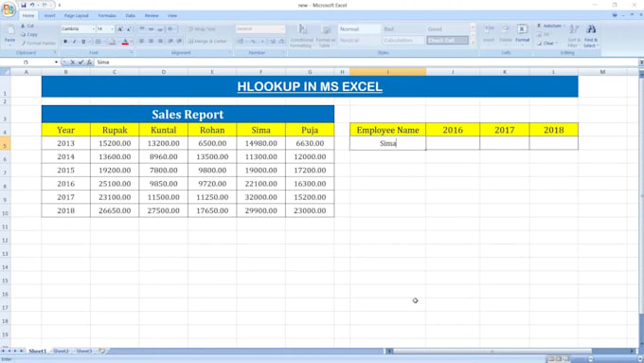The image size is (644, 363).
Task: Click the Increase Indent icon
Action: (179, 42)
